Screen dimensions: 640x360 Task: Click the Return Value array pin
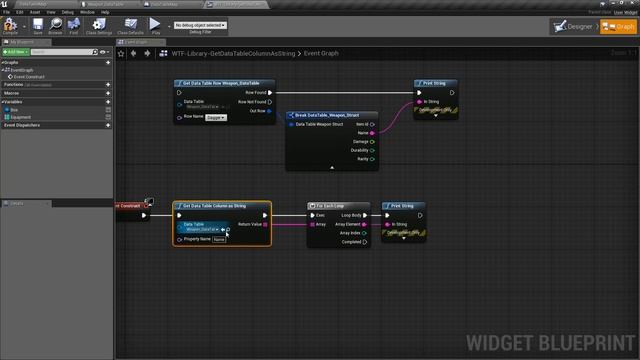[265, 224]
